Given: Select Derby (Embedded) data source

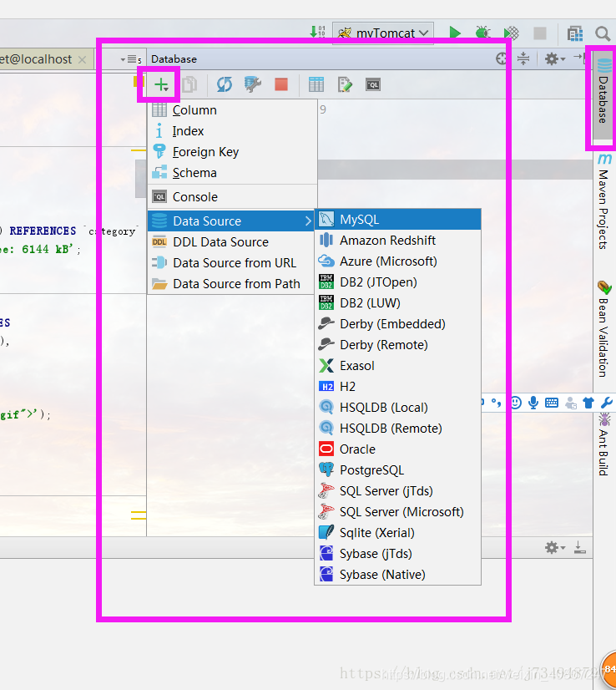Looking at the screenshot, I should [398, 324].
